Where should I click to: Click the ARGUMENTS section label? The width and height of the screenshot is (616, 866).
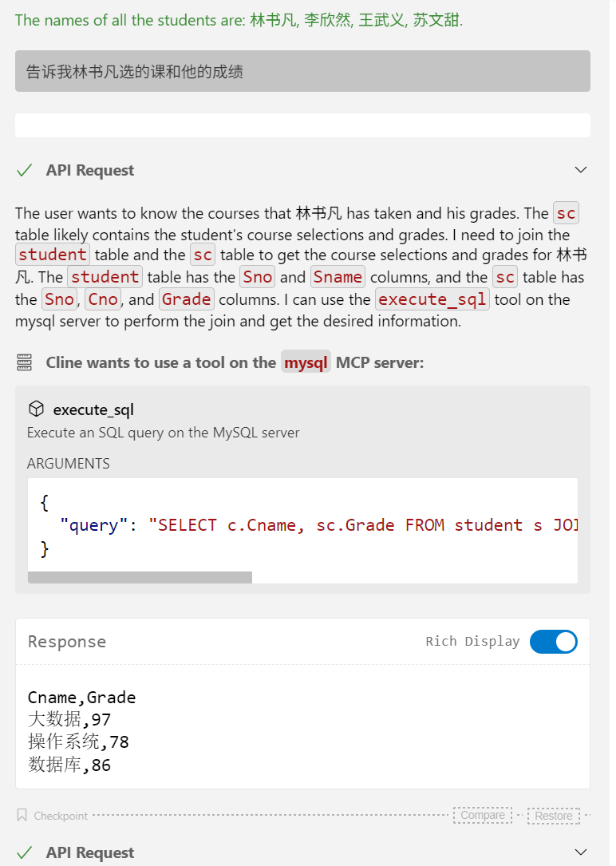(x=69, y=464)
